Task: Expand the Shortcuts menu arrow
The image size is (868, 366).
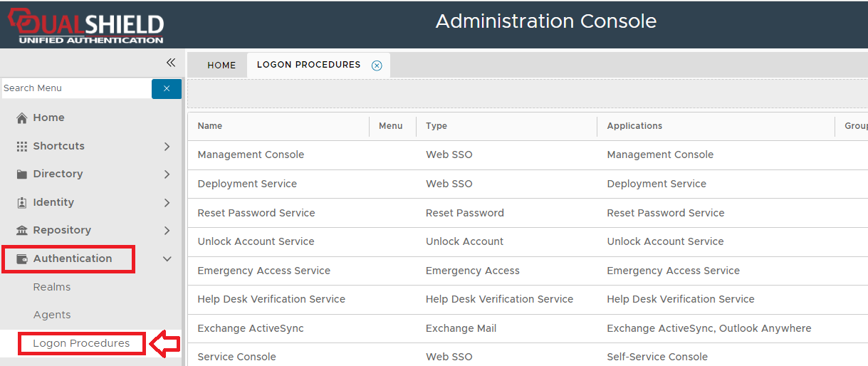Action: pos(167,146)
